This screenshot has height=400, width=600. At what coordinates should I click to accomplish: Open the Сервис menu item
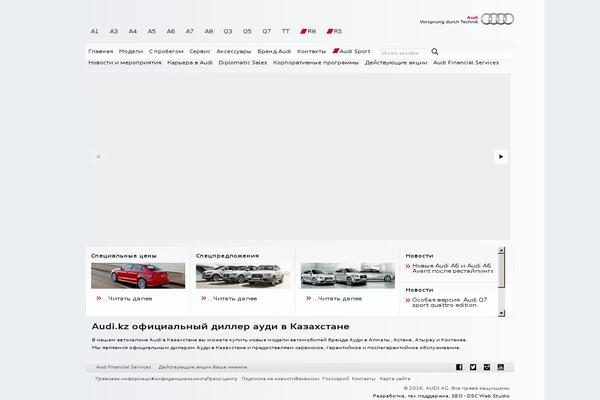pyautogui.click(x=200, y=51)
